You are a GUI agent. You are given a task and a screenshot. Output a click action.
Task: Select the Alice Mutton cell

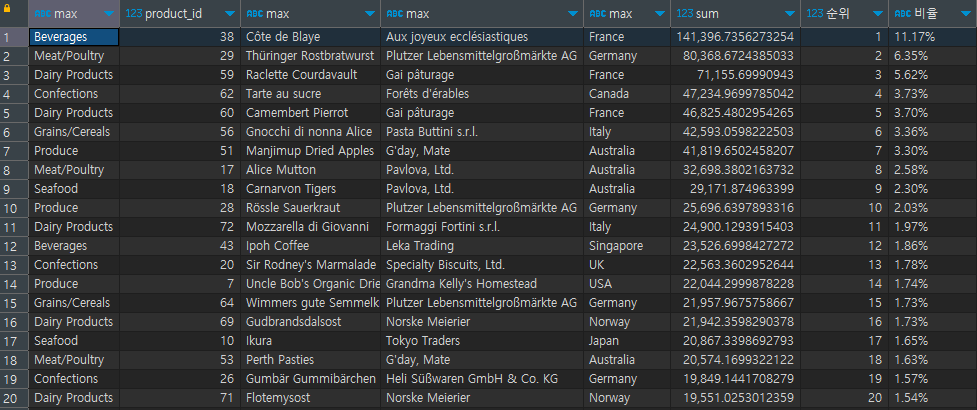tap(310, 169)
